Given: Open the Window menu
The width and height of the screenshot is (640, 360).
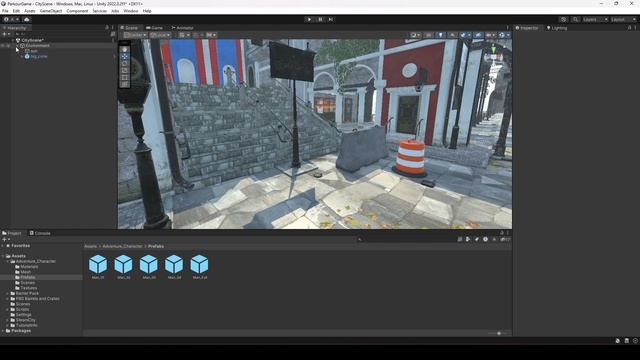Looking at the screenshot, I should pos(131,11).
